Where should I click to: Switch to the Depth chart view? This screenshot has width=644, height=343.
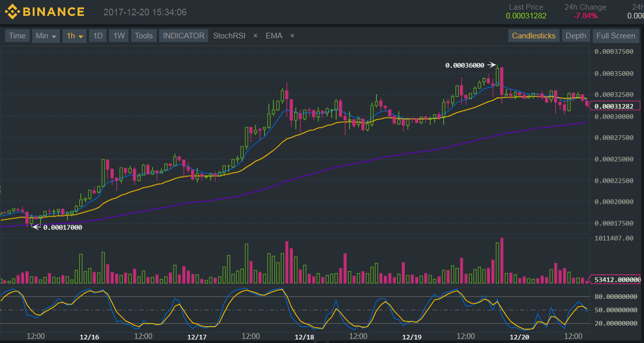(576, 36)
